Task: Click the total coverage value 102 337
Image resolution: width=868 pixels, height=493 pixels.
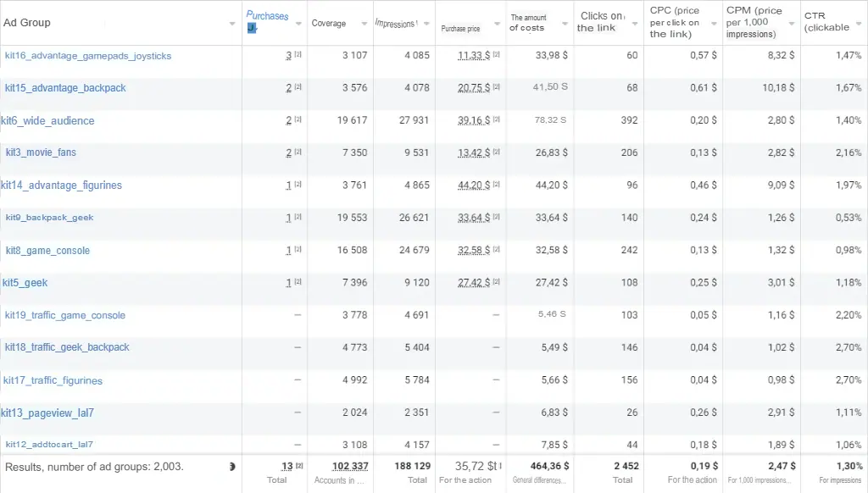Action: point(349,466)
